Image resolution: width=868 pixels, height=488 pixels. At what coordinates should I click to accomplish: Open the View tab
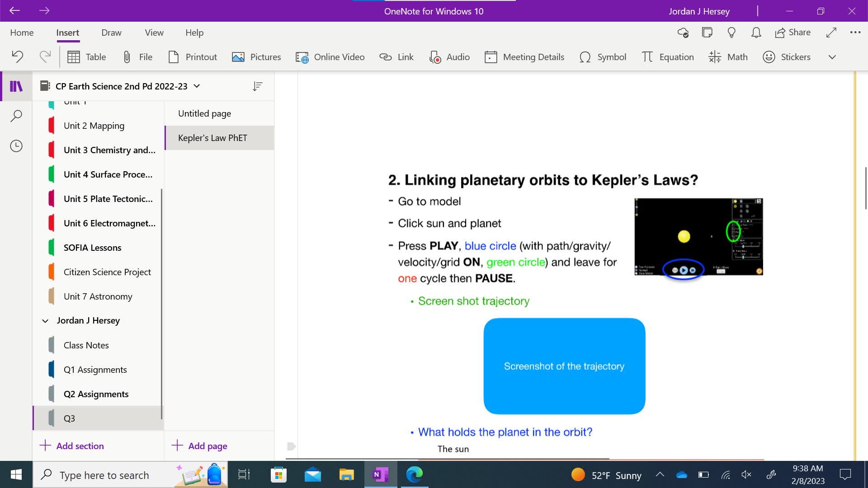(154, 33)
